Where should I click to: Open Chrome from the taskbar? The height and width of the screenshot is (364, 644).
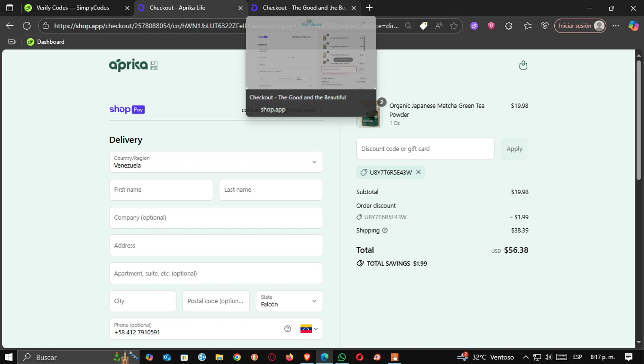[x=237, y=357]
